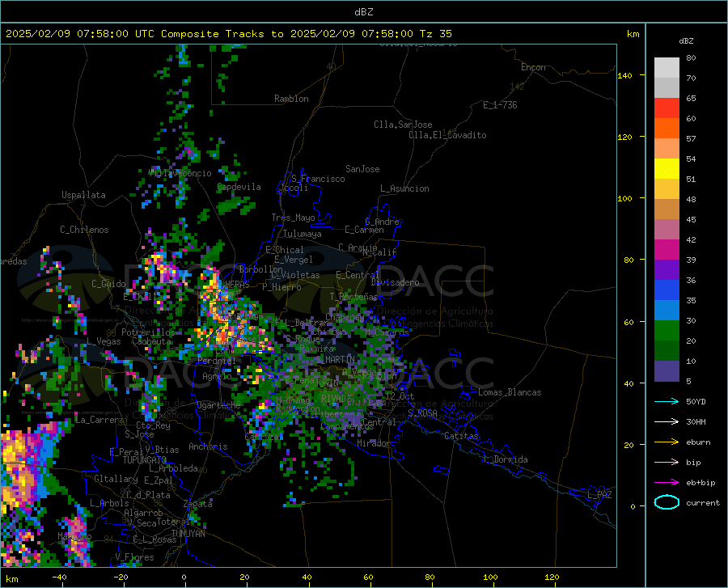Image resolution: width=728 pixels, height=588 pixels.
Task: Click the 'Capdevila' map label
Action: point(239,187)
